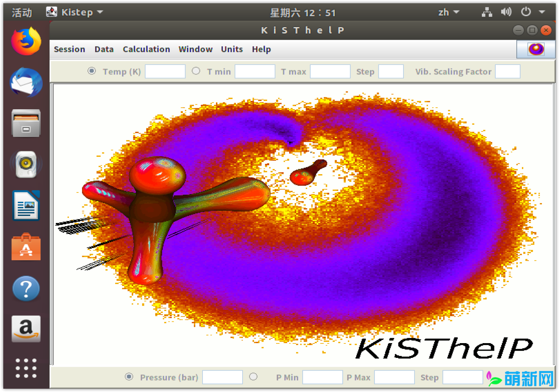Click the KiSThelP logo button in the menu bar
559x392 pixels.
[x=536, y=50]
